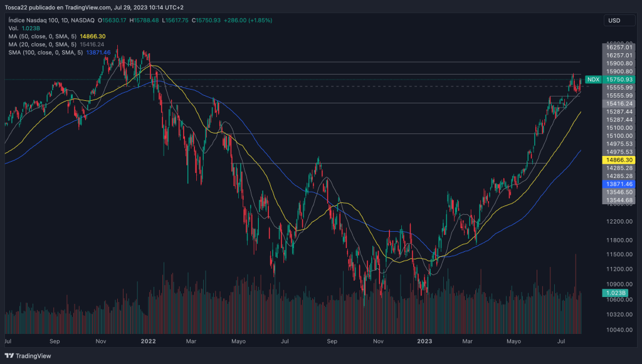Select the MA (50, close) indicator legend
Screen dimensions: 642x364
(42, 36)
